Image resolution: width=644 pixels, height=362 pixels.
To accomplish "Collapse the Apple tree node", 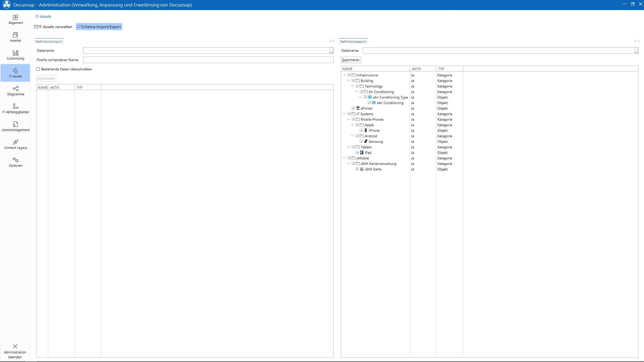I will (x=352, y=125).
